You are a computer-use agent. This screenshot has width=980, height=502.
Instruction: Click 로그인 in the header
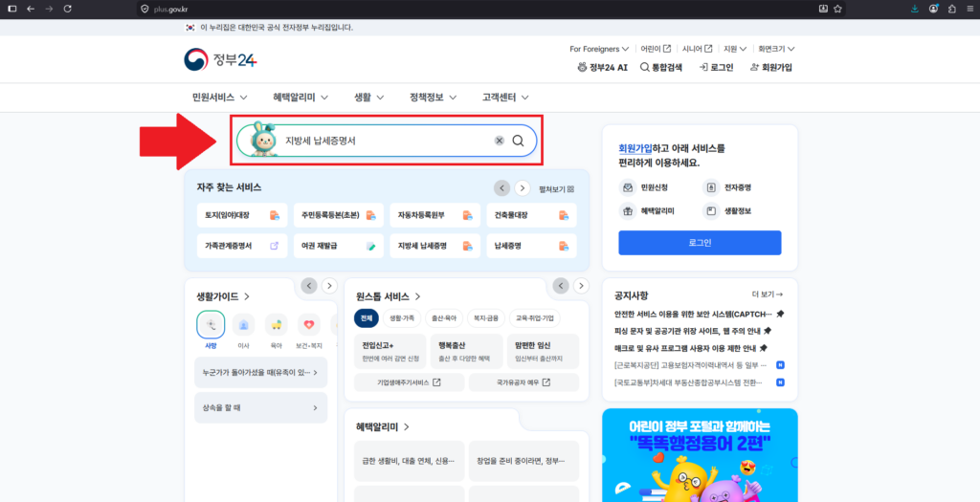pos(716,68)
